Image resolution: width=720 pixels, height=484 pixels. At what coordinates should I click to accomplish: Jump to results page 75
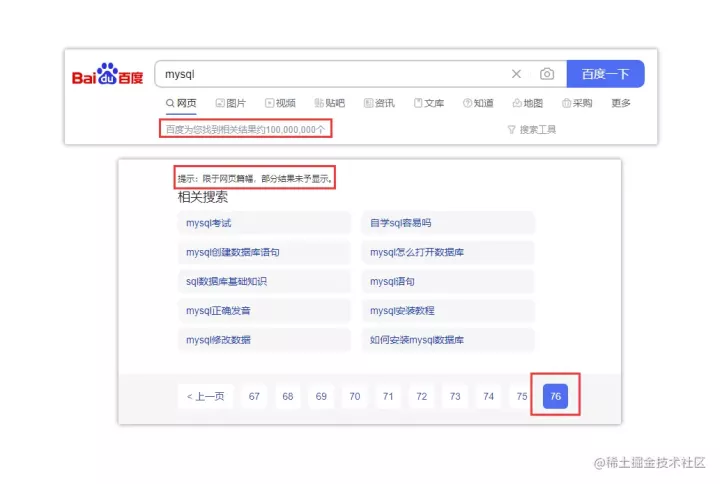click(521, 396)
